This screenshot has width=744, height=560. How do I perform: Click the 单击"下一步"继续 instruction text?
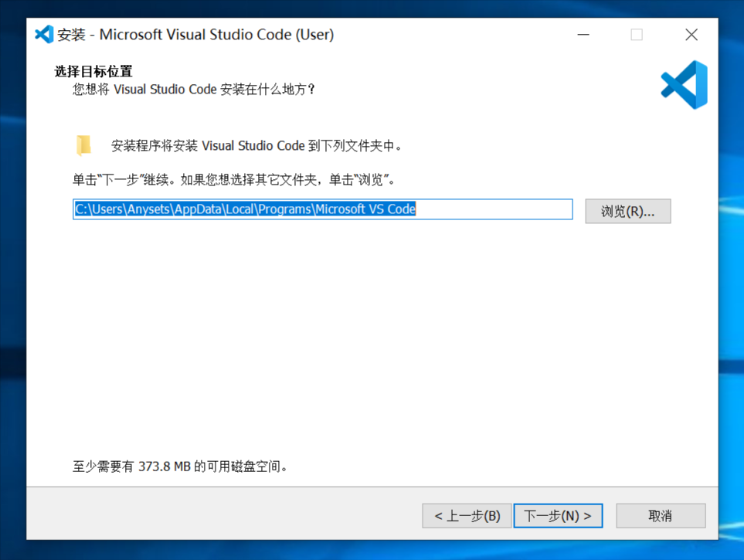(x=233, y=180)
